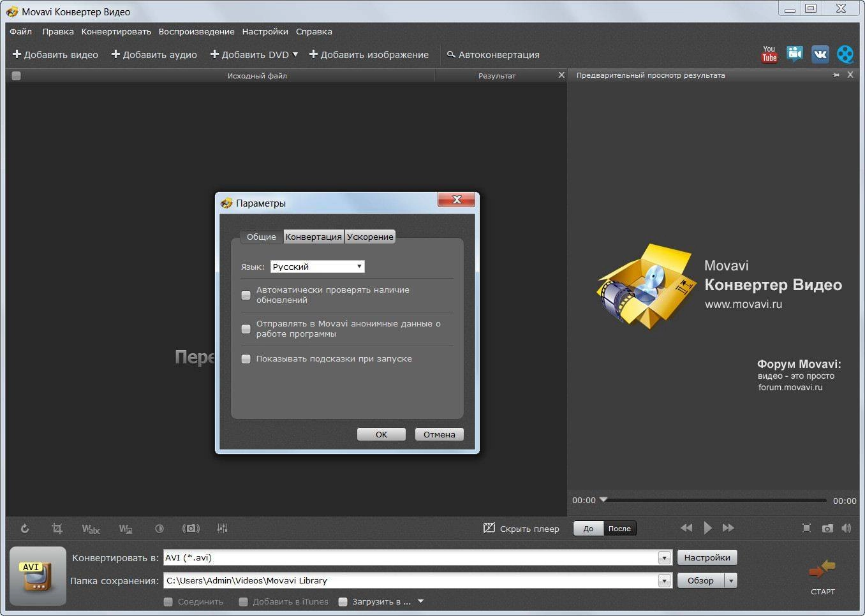Click Добавить аудио
This screenshot has width=865, height=616.
[x=154, y=55]
